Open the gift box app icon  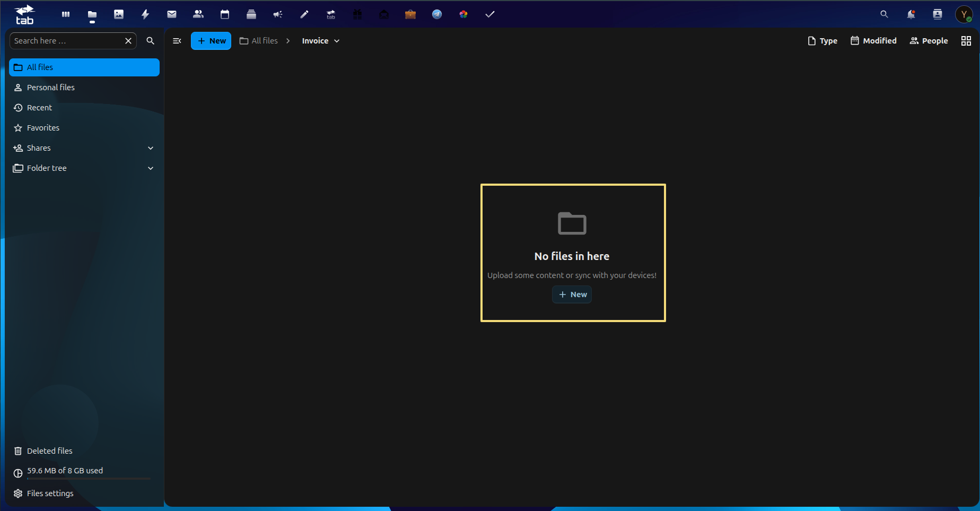[357, 14]
